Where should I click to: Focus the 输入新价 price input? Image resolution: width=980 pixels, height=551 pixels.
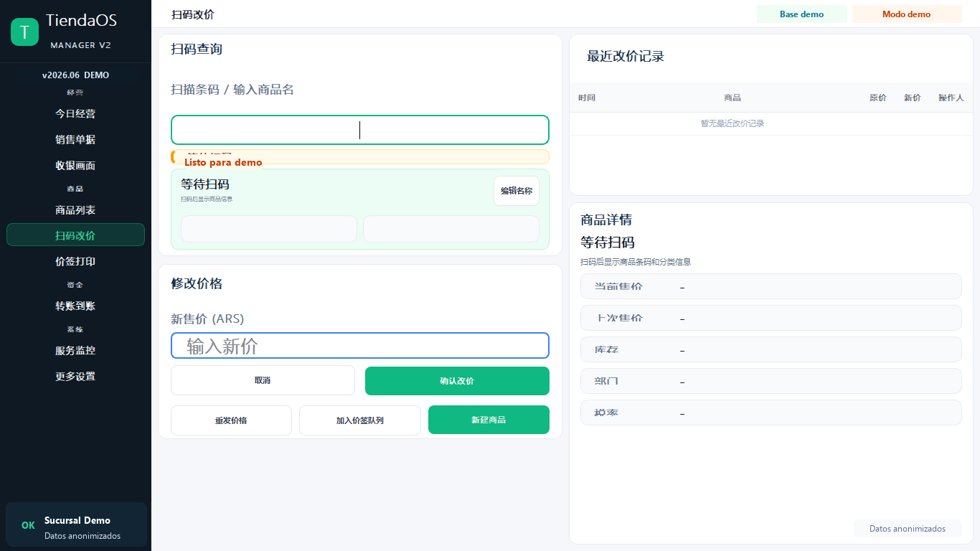pyautogui.click(x=360, y=346)
